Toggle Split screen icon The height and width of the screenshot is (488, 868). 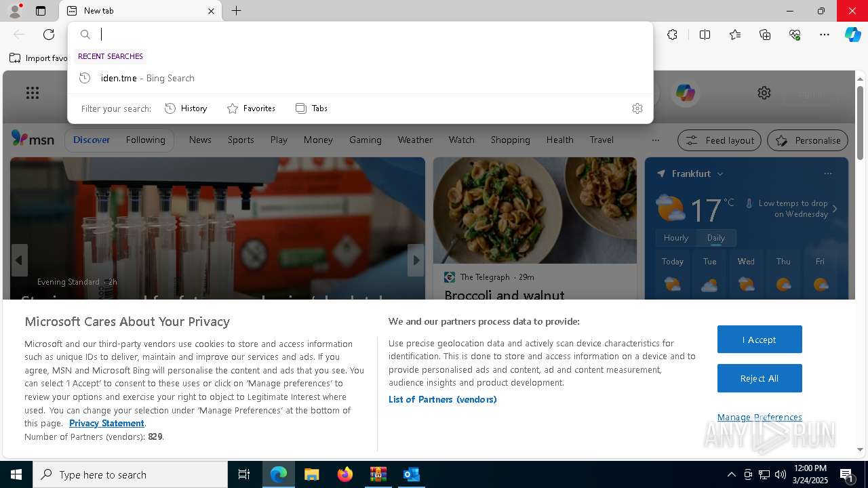(x=705, y=35)
